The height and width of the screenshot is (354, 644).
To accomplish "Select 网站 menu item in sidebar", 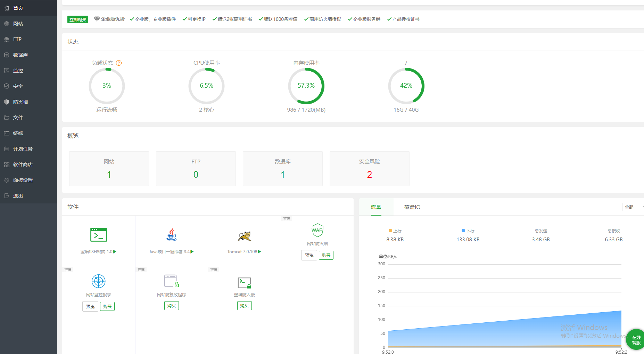I will pos(28,24).
